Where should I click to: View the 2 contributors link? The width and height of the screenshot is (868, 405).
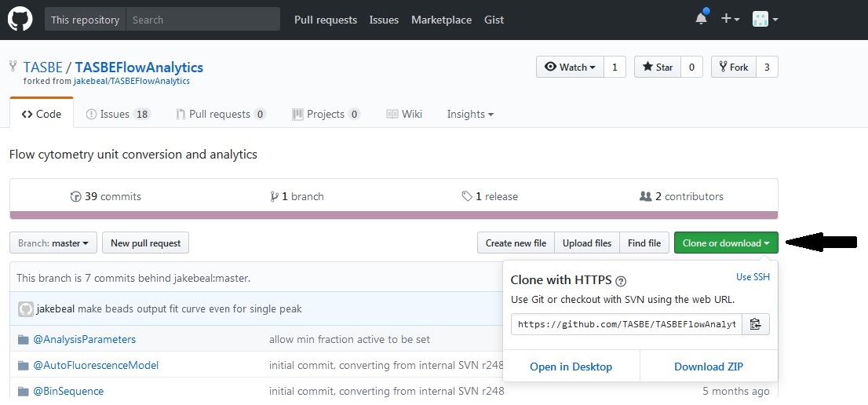681,196
